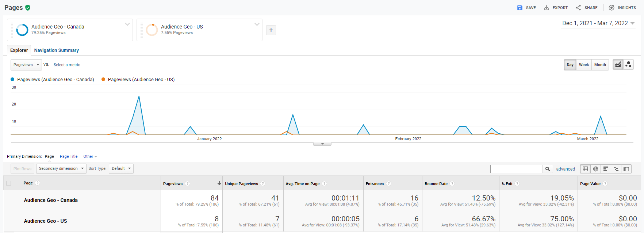Add a new segment with plus button

pyautogui.click(x=271, y=30)
